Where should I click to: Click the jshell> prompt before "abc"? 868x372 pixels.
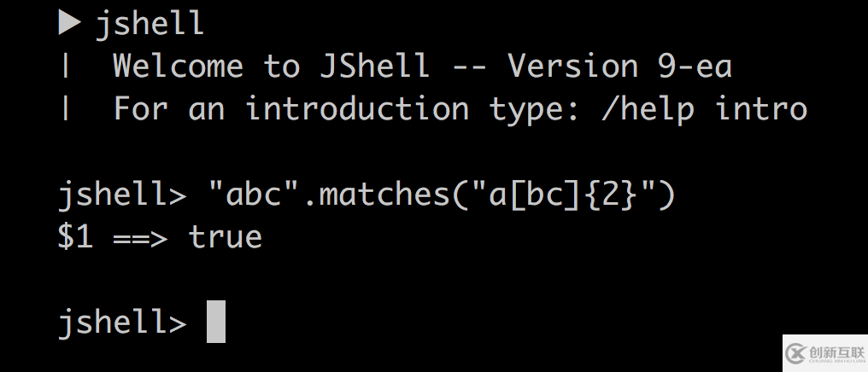(x=122, y=196)
